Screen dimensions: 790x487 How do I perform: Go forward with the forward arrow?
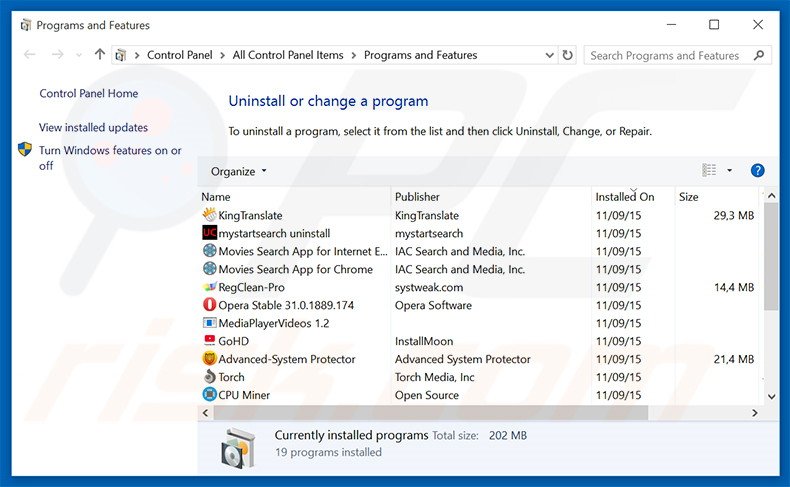tap(57, 54)
